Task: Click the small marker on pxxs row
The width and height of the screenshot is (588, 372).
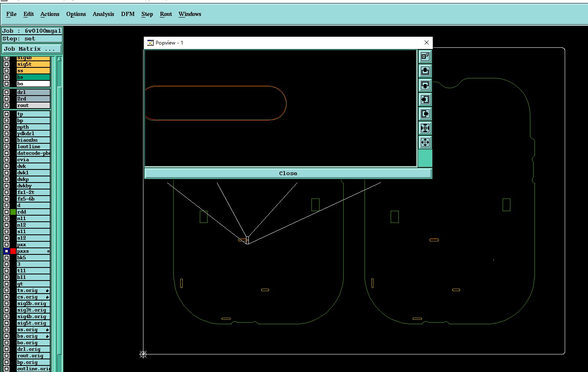Action: [x=48, y=251]
